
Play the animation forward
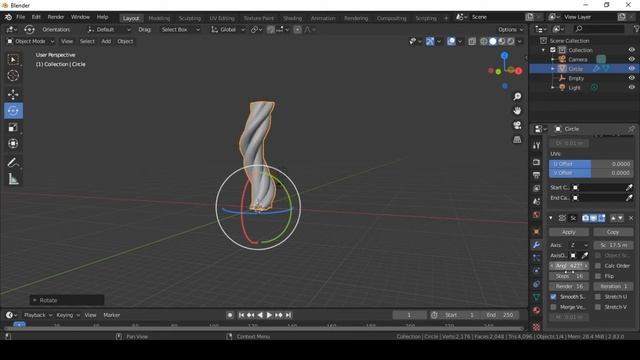pyautogui.click(x=269, y=315)
